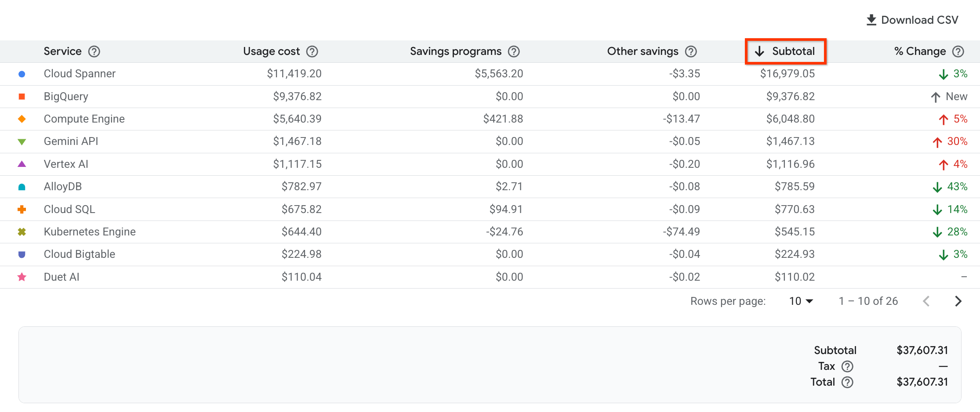Click the Cloud Spanner blue circle icon

[x=22, y=74]
